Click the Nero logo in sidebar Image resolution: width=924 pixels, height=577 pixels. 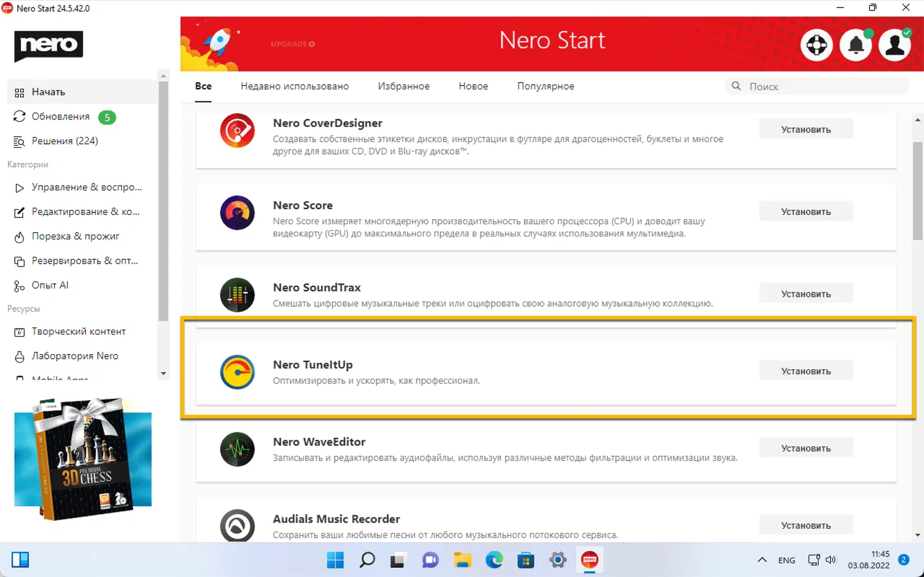(x=49, y=46)
